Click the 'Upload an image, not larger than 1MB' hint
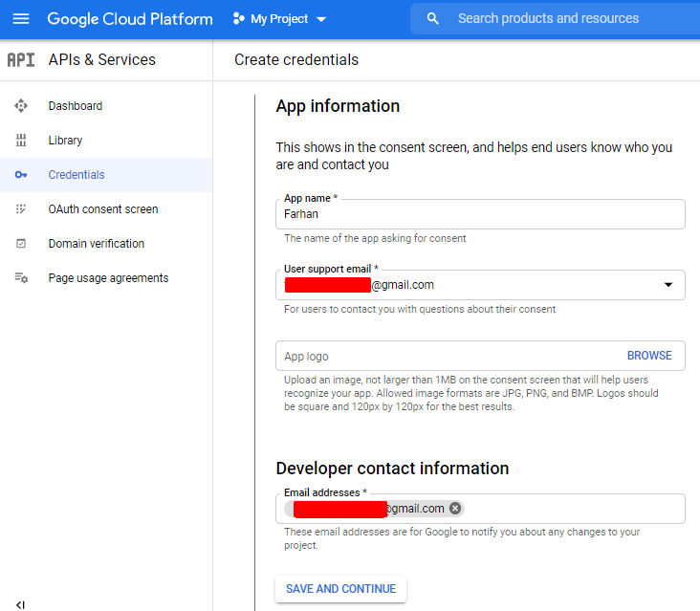Screen dimensions: 700x611 pyautogui.click(x=471, y=393)
